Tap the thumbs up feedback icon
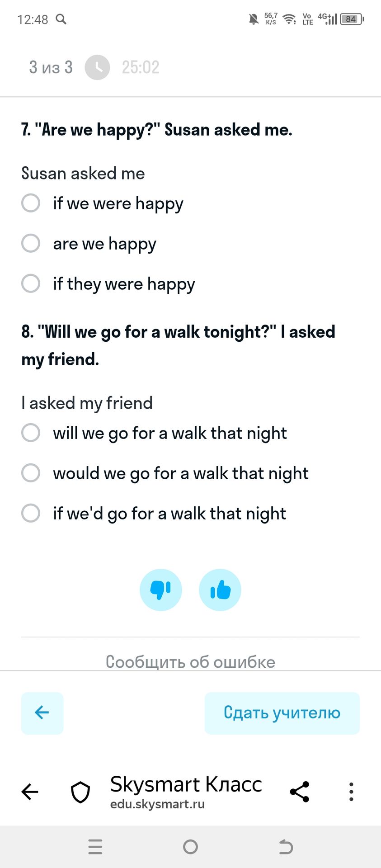 tap(220, 590)
